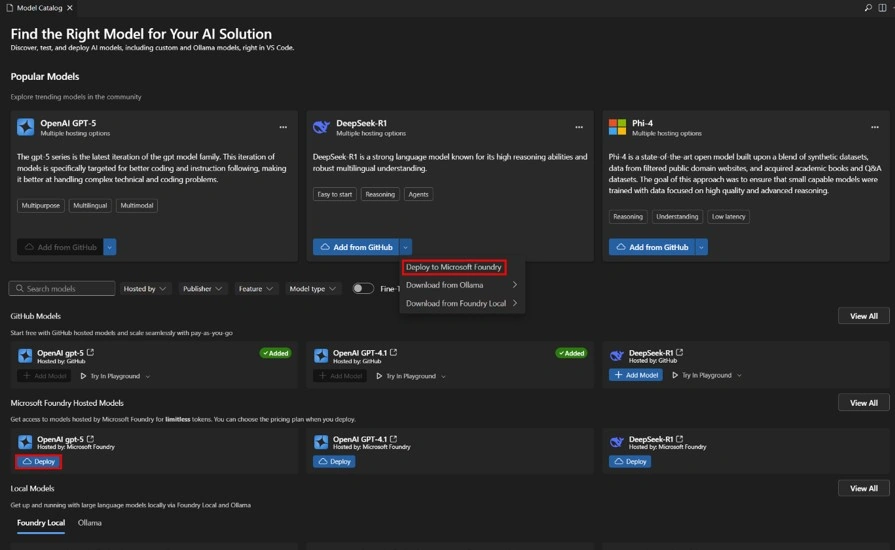
Task: Close the Model Catalog tab
Action: pos(70,8)
